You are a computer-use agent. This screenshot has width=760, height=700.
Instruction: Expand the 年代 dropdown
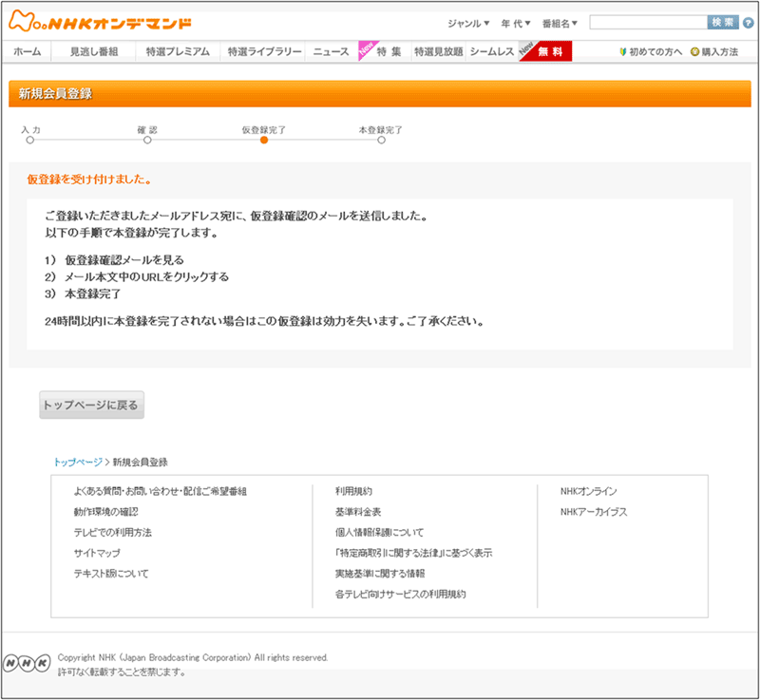pyautogui.click(x=516, y=23)
